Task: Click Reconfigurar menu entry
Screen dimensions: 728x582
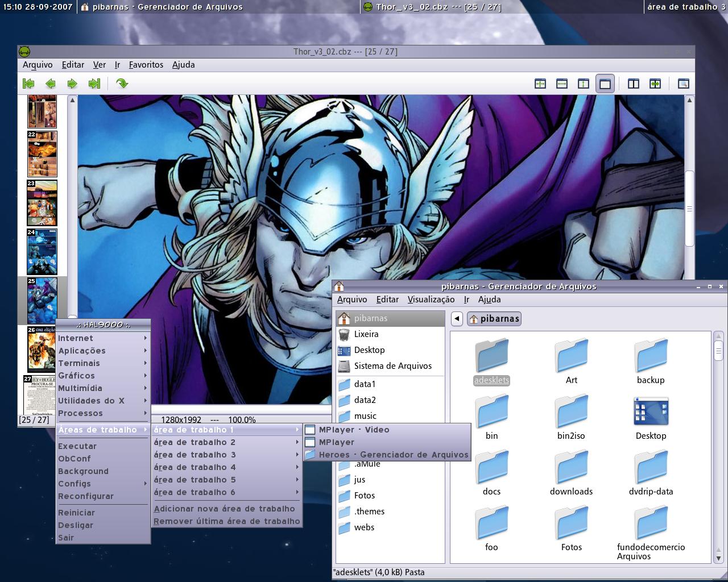Action: pos(102,496)
